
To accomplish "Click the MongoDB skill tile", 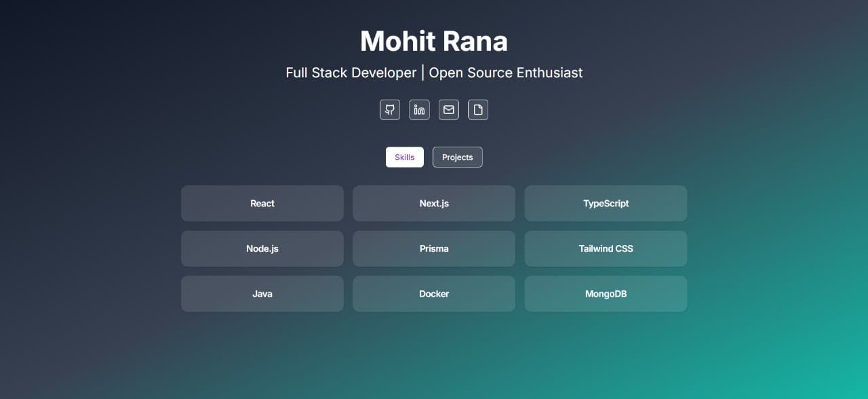I will (x=606, y=294).
